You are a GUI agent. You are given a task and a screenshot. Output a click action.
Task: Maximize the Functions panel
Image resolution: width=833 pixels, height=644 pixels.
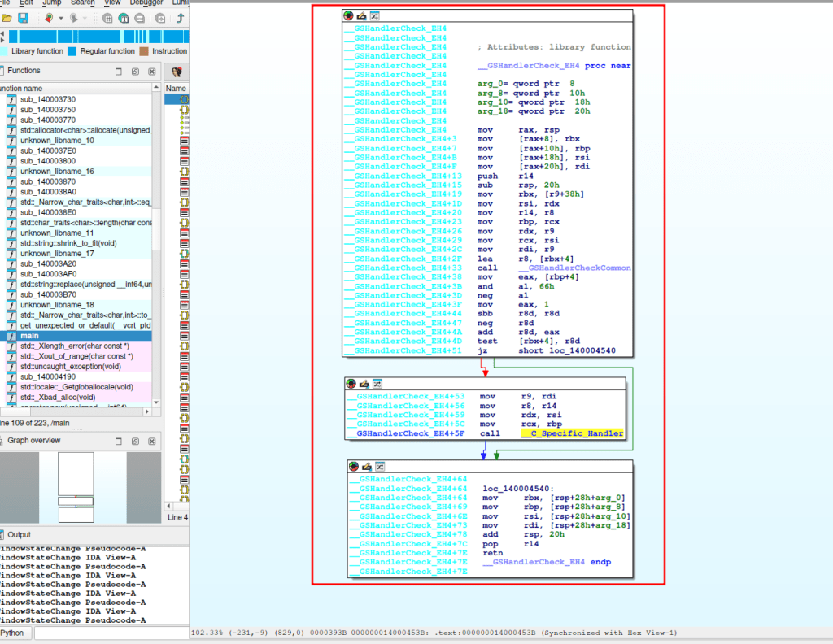pyautogui.click(x=118, y=71)
